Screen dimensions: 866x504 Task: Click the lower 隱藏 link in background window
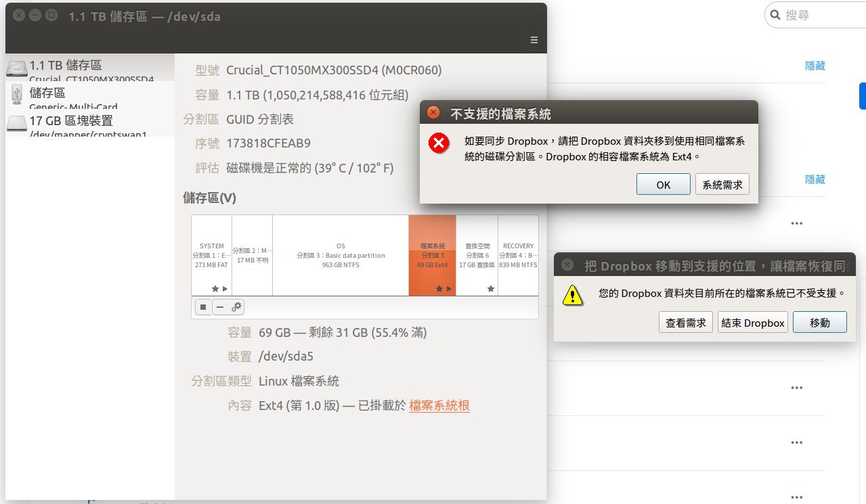[x=815, y=179]
